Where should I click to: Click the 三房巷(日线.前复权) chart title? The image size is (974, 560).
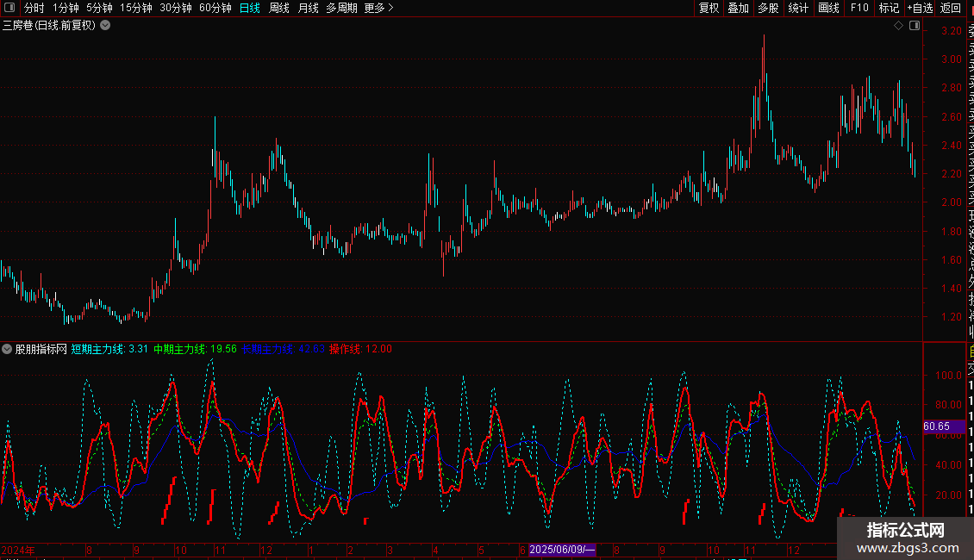[x=49, y=26]
